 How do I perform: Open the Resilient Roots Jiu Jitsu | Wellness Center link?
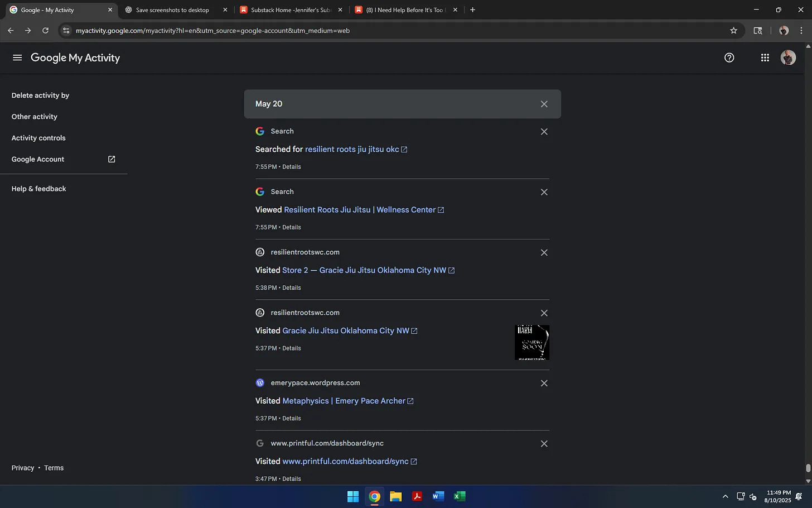click(x=360, y=210)
